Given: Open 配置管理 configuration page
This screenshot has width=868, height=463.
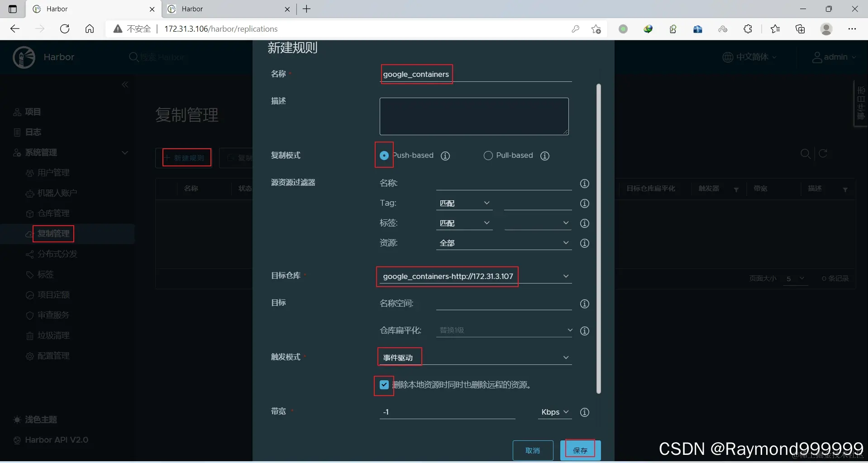Looking at the screenshot, I should tap(54, 356).
